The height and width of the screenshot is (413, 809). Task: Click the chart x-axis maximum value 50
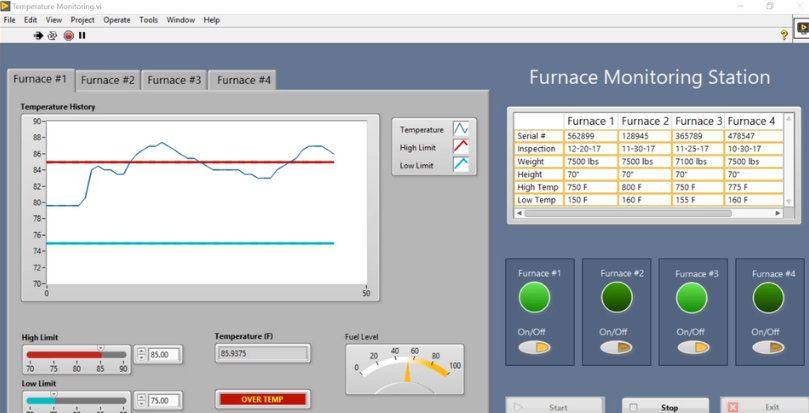pos(366,294)
